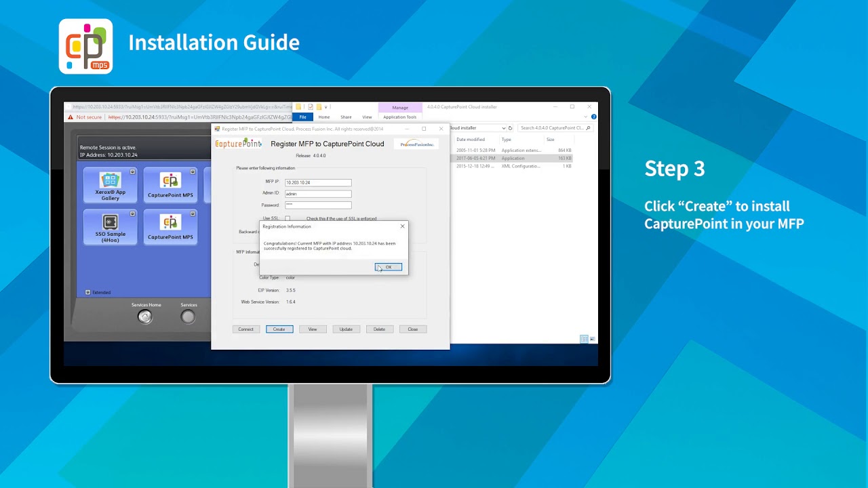Click Explorer refresh icon
This screenshot has height=488, width=868.
point(511,128)
